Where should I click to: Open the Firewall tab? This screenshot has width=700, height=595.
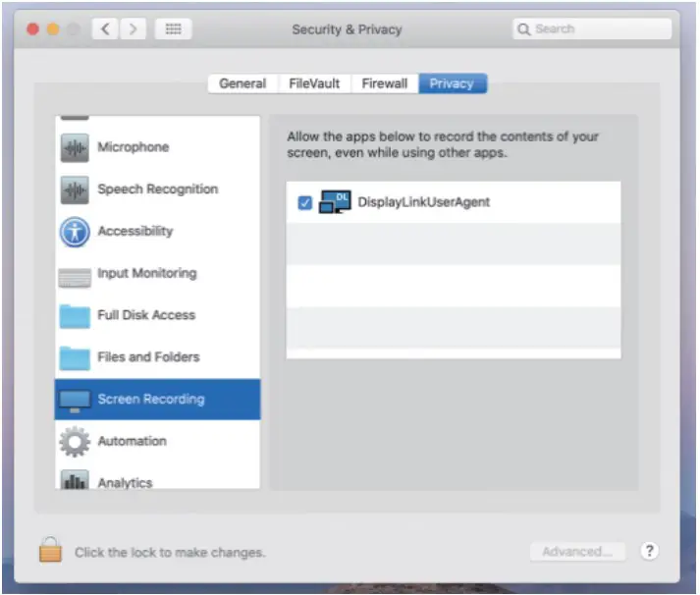click(385, 83)
